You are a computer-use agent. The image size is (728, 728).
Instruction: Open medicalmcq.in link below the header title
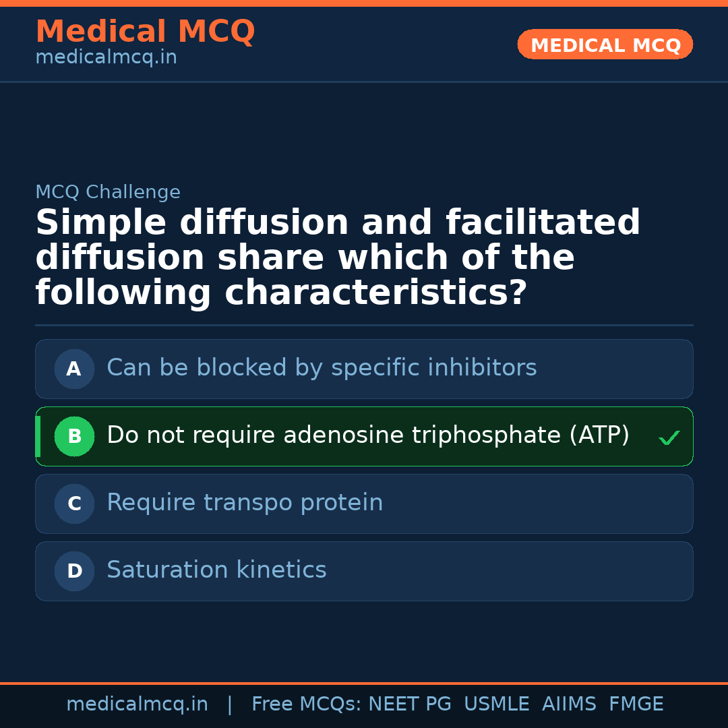tap(106, 58)
